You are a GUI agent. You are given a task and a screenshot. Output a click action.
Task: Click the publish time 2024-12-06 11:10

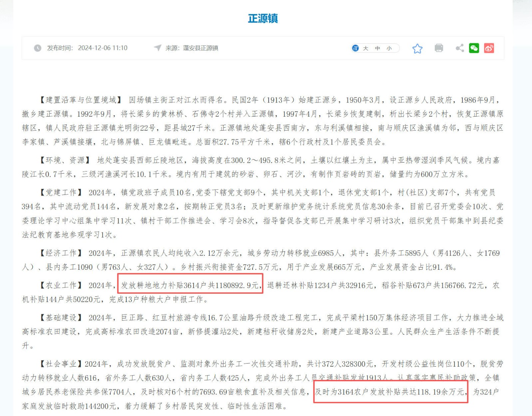coord(103,48)
